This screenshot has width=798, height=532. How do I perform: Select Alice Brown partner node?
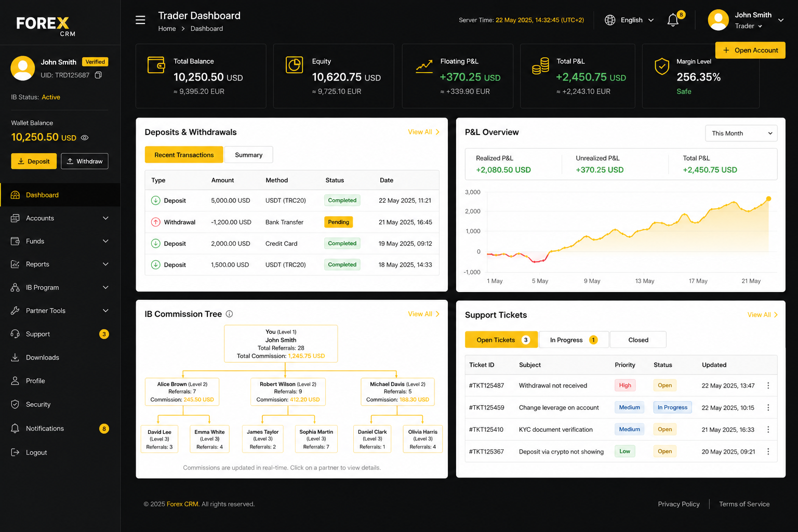(182, 392)
